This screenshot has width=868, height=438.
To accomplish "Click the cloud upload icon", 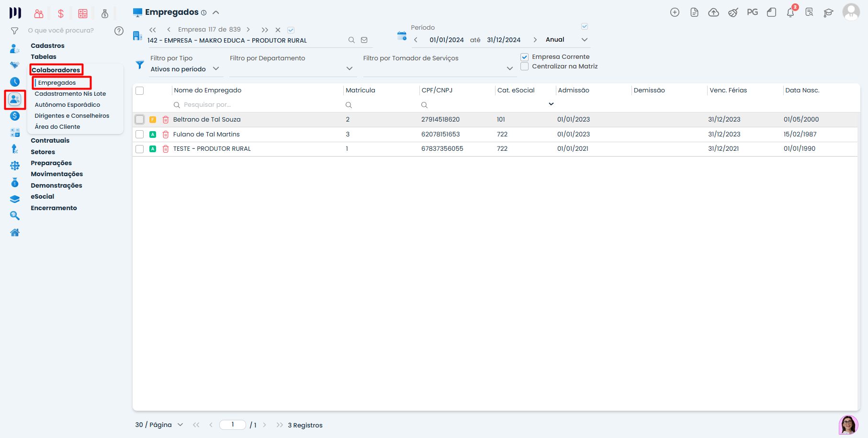I will [713, 12].
